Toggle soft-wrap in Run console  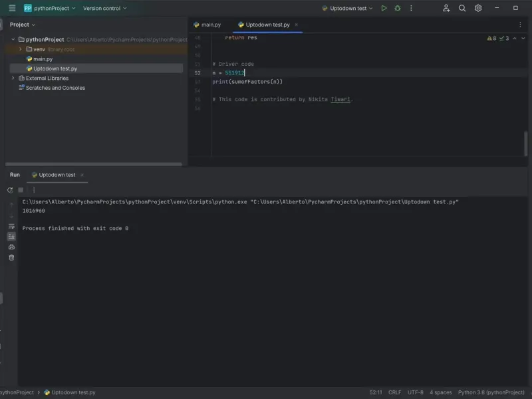(x=11, y=226)
